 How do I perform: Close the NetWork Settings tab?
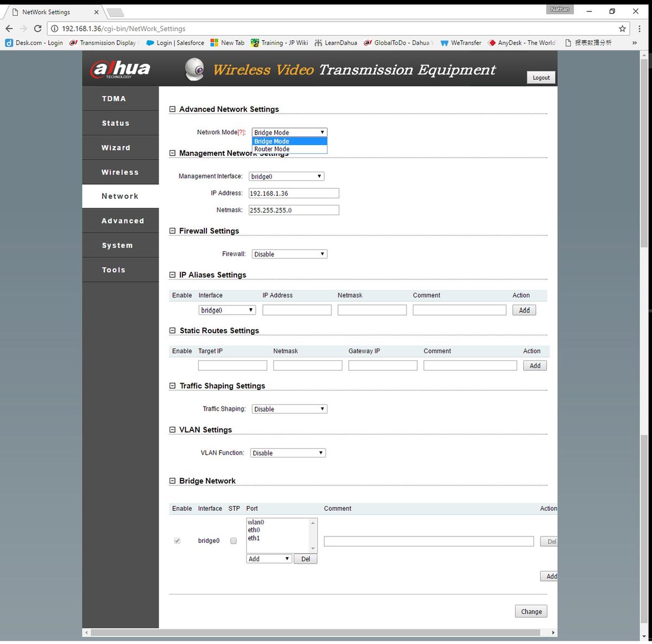97,12
